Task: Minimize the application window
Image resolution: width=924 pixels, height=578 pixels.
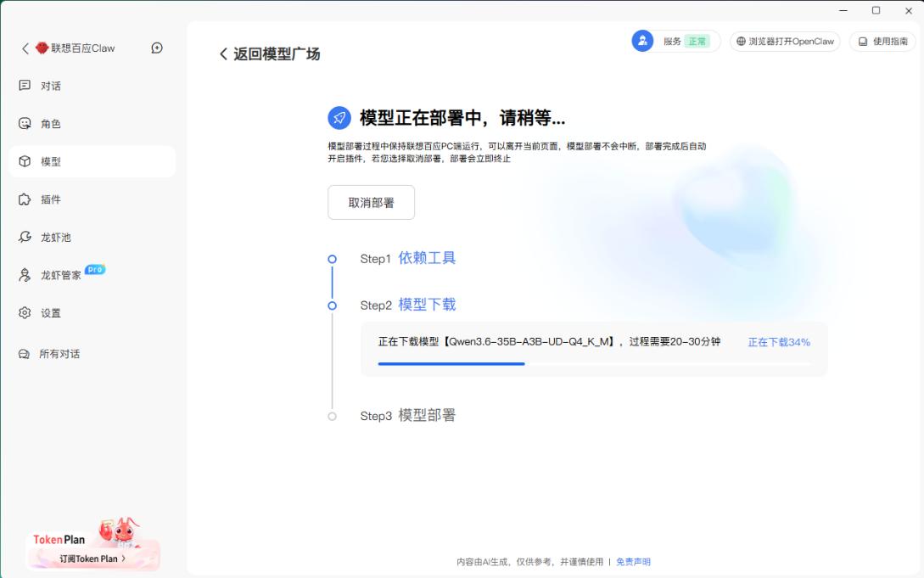Action: (843, 10)
